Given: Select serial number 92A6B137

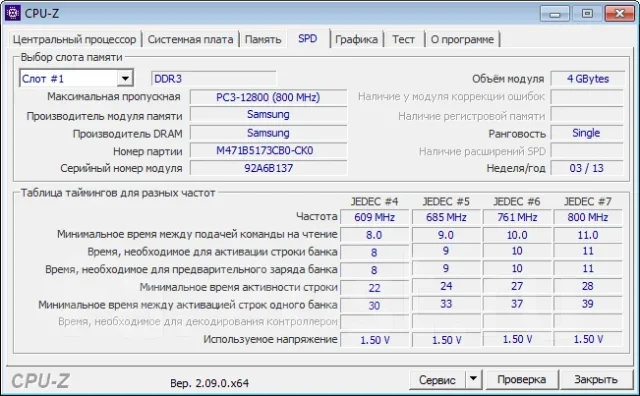Looking at the screenshot, I should click(268, 168).
